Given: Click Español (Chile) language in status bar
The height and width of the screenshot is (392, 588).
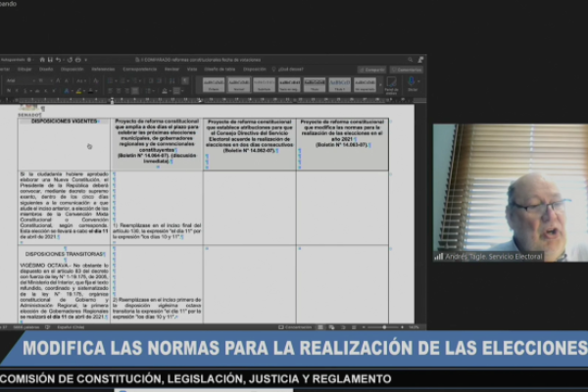Looking at the screenshot, I should pos(71,327).
